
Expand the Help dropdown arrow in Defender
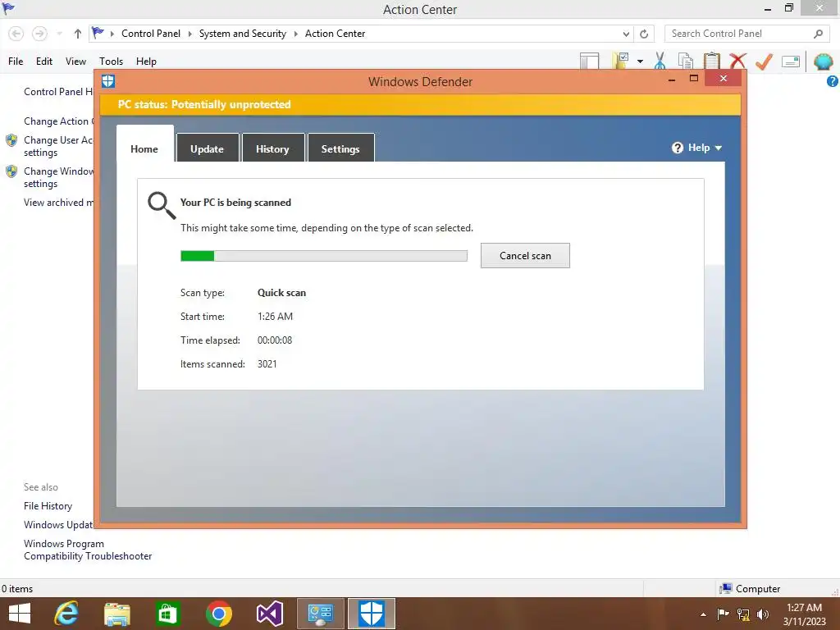[x=719, y=148]
